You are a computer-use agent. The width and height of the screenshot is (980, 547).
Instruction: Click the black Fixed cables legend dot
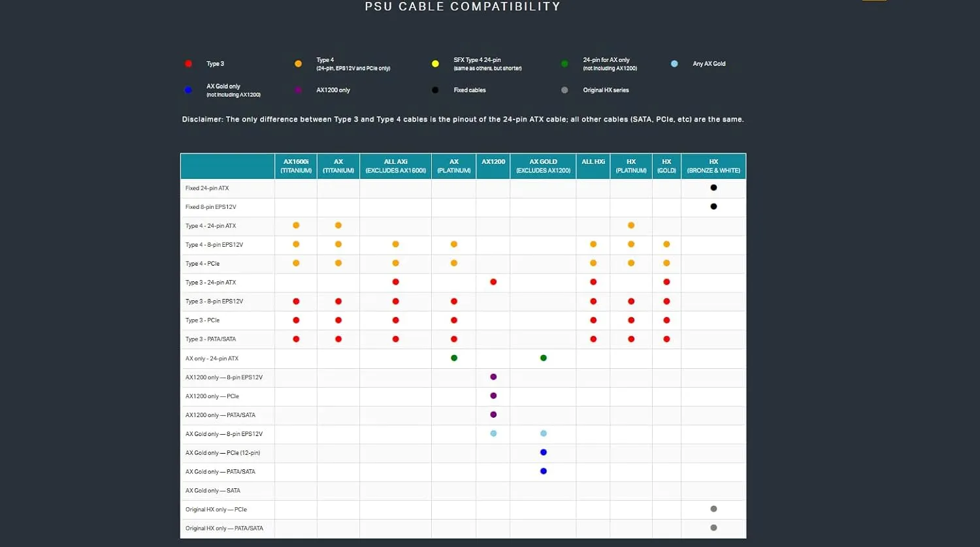[435, 90]
